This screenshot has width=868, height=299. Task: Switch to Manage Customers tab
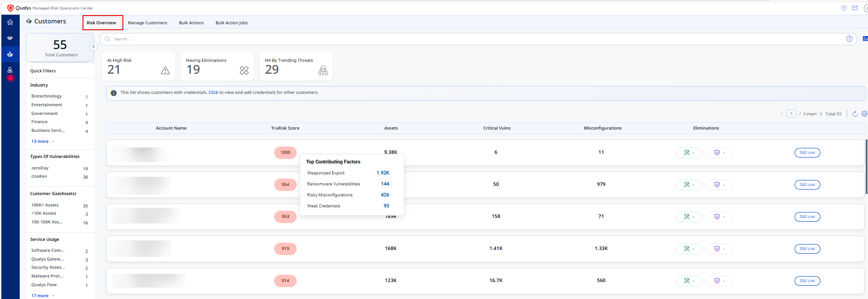tap(147, 23)
